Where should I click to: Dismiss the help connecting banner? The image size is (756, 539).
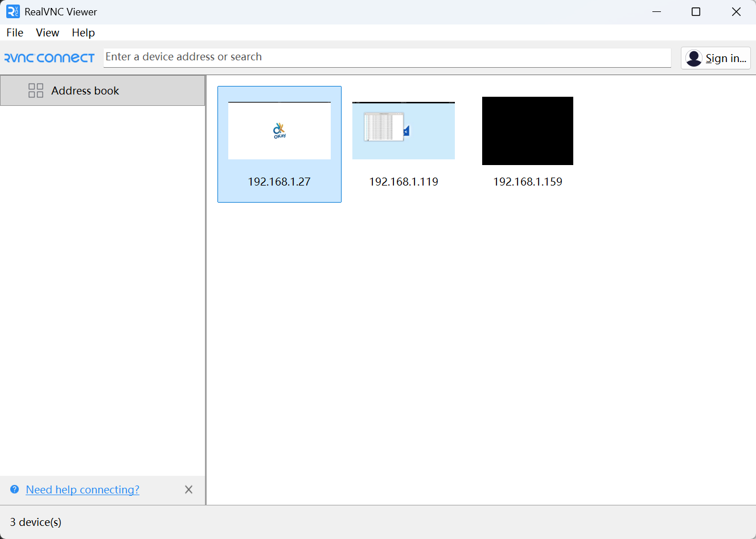[x=189, y=489]
